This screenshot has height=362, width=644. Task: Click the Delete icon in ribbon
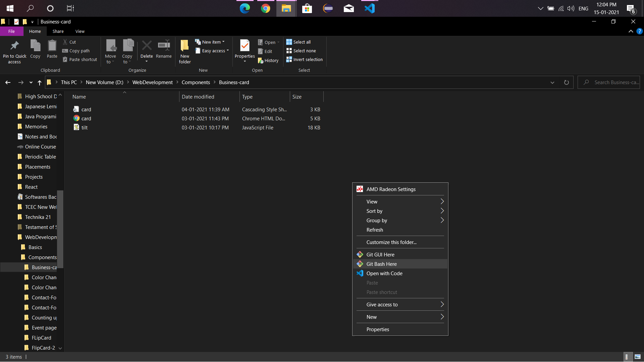tap(147, 46)
